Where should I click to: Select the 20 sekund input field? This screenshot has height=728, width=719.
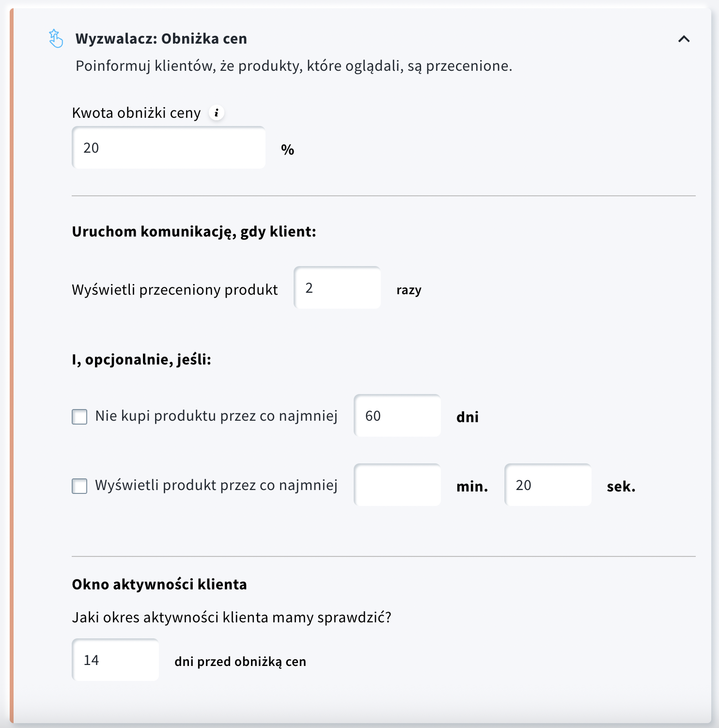(547, 485)
